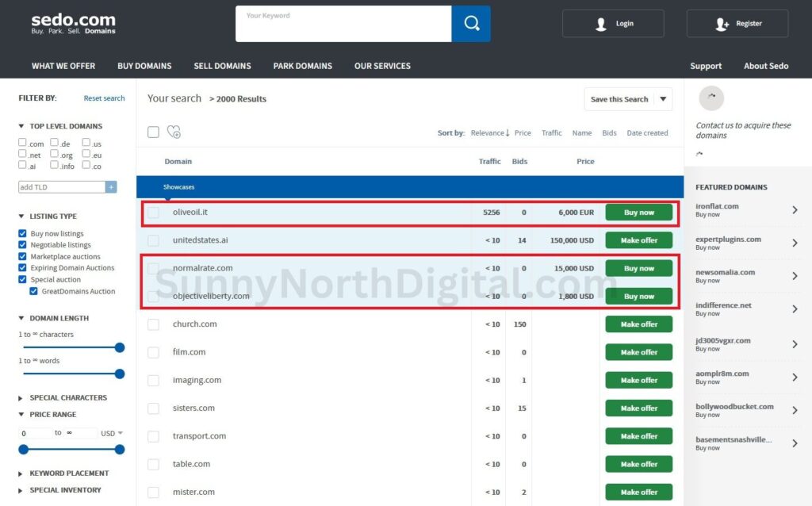Click the right handle of the characters slider
The height and width of the screenshot is (506, 812).
[x=120, y=347]
